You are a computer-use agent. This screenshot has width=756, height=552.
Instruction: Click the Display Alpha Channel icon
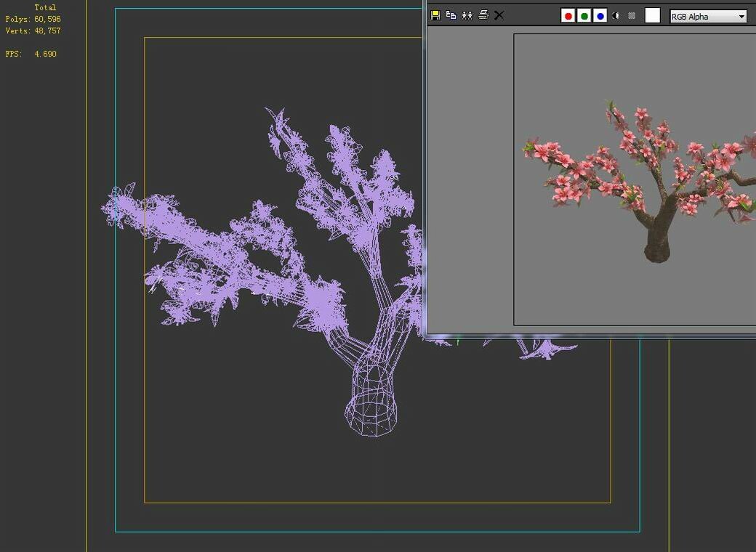632,15
